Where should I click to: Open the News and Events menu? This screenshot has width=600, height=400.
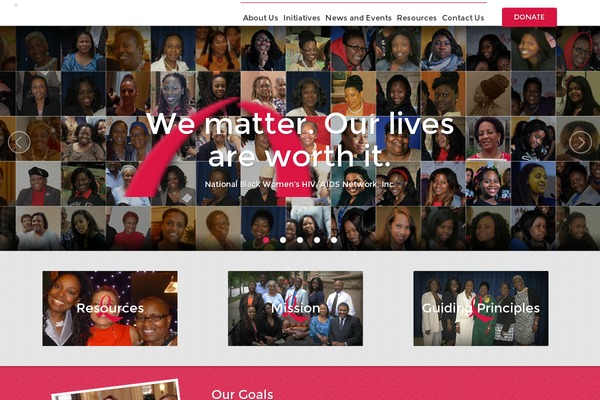click(x=358, y=18)
